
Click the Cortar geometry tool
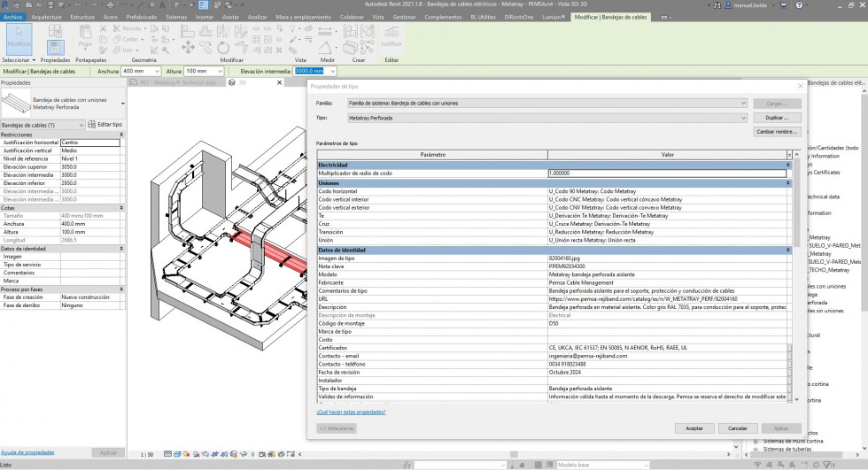[126, 39]
